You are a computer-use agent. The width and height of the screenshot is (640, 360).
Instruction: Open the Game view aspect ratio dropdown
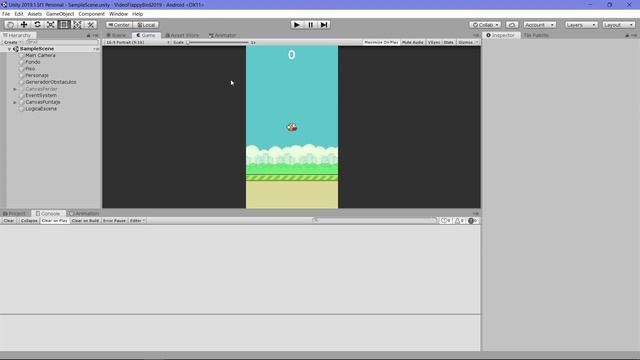138,42
